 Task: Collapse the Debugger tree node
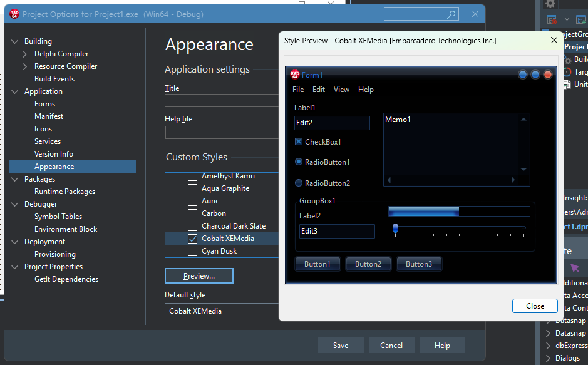point(14,204)
